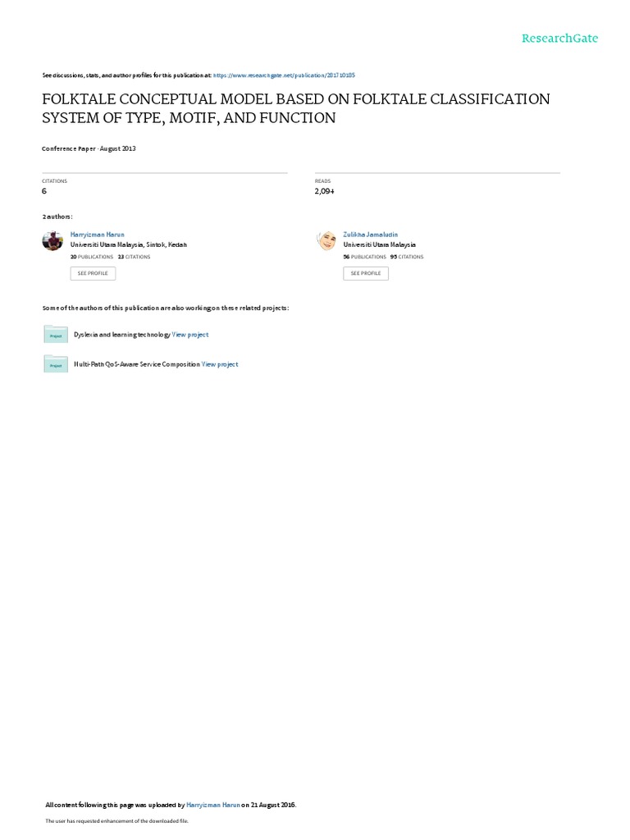630x840 pixels.
Task: Click the ResearchGate logo
Action: [x=560, y=38]
